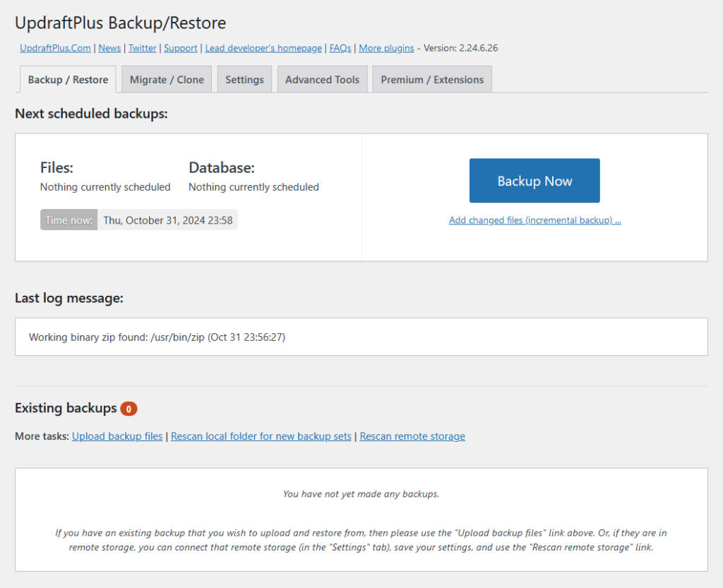The height and width of the screenshot is (588, 723).
Task: Click Upload backup files link
Action: (117, 436)
